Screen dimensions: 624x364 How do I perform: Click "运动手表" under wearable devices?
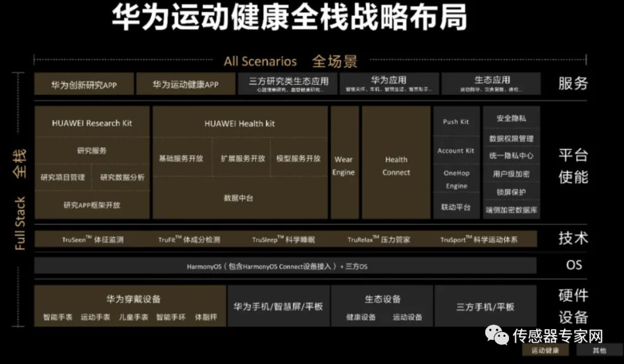(95, 317)
